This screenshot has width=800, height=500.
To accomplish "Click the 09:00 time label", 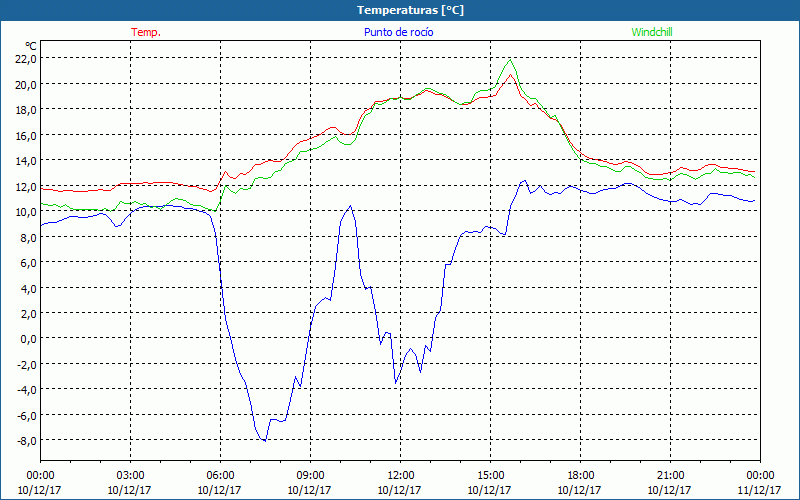I will click(x=310, y=476).
